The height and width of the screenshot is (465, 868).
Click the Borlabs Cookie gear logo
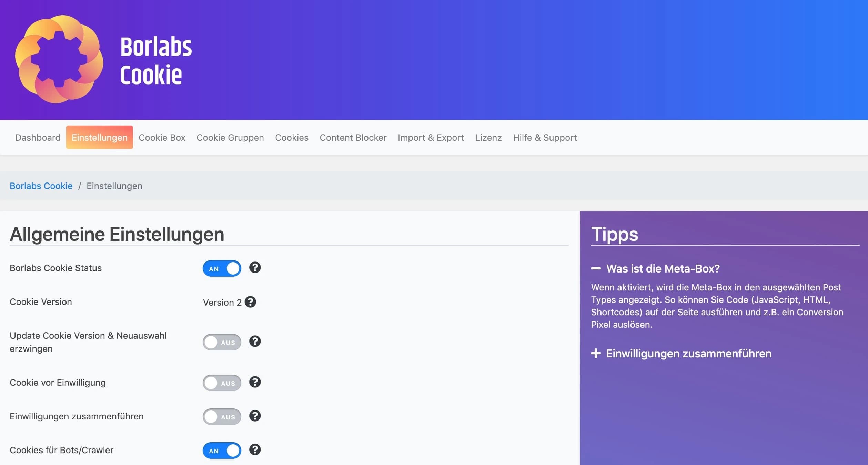tap(59, 59)
